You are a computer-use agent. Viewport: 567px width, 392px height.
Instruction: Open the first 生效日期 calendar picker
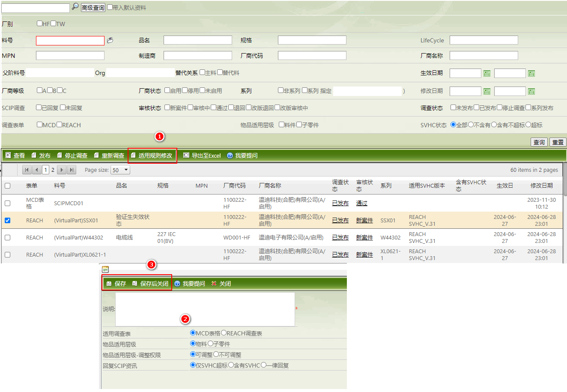click(487, 74)
